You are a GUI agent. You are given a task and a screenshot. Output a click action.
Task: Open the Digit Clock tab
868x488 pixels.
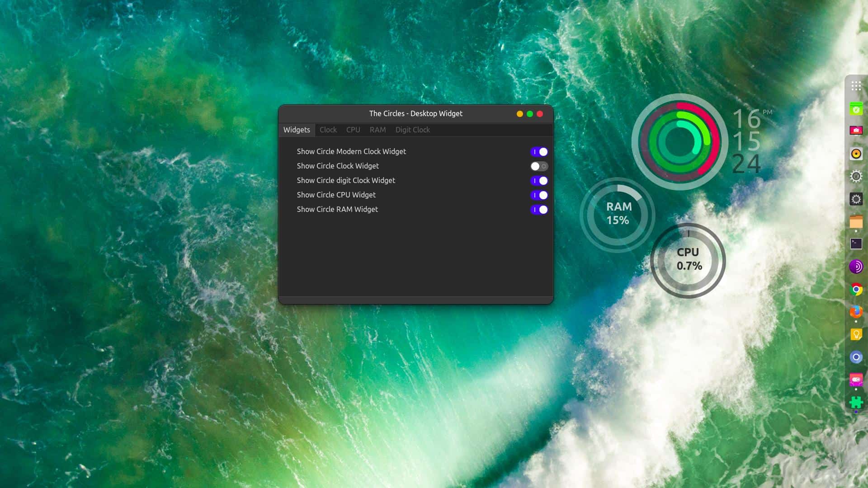(413, 130)
